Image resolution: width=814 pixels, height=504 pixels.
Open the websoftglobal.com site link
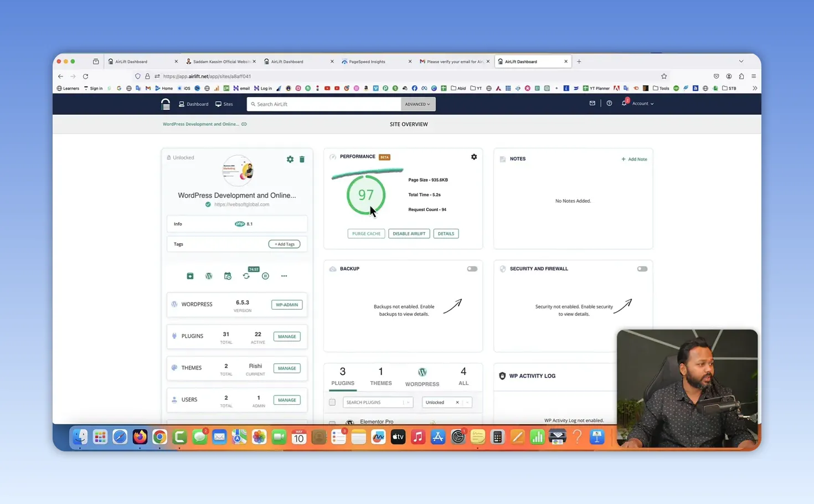tap(241, 204)
